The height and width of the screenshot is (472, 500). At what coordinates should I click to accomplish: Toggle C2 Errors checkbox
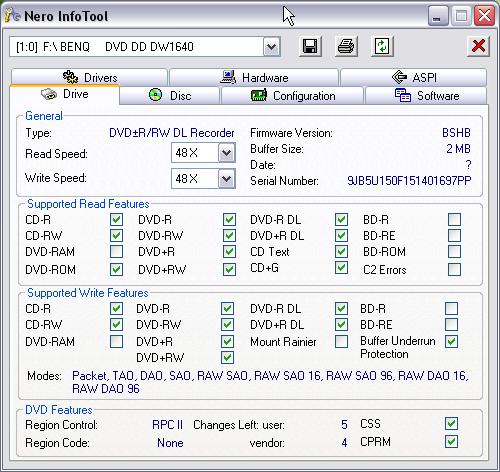pyautogui.click(x=455, y=269)
